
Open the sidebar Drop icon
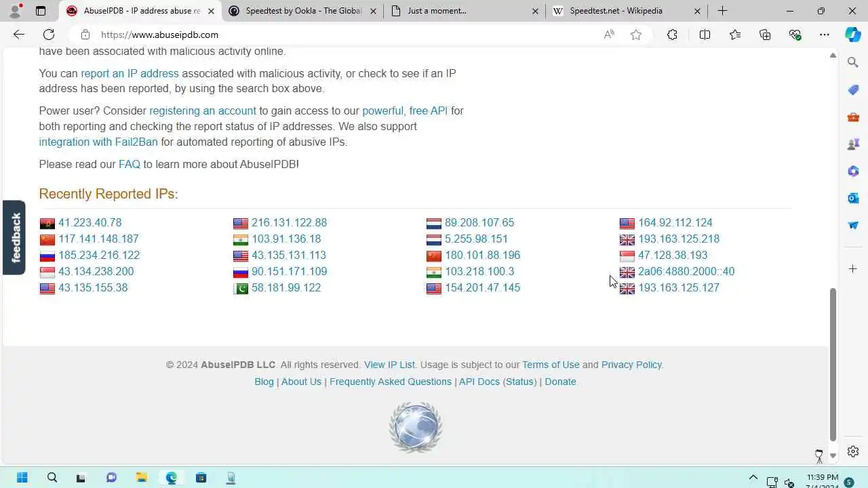click(x=853, y=225)
